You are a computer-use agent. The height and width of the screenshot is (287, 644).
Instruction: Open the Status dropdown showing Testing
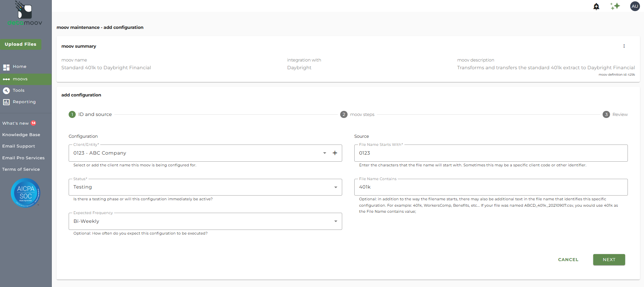(335, 188)
